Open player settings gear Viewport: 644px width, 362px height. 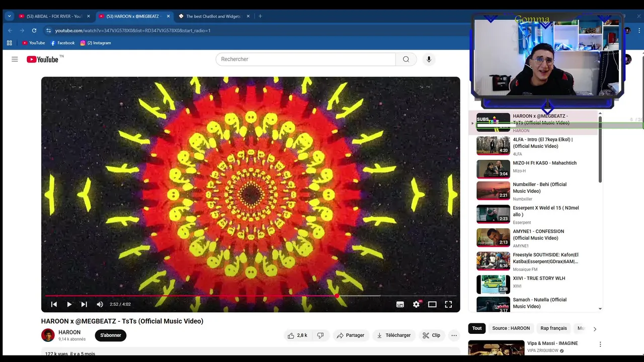click(x=416, y=304)
